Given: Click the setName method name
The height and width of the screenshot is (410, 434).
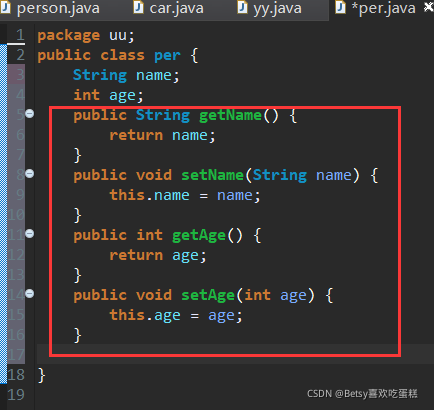Looking at the screenshot, I should (212, 175).
